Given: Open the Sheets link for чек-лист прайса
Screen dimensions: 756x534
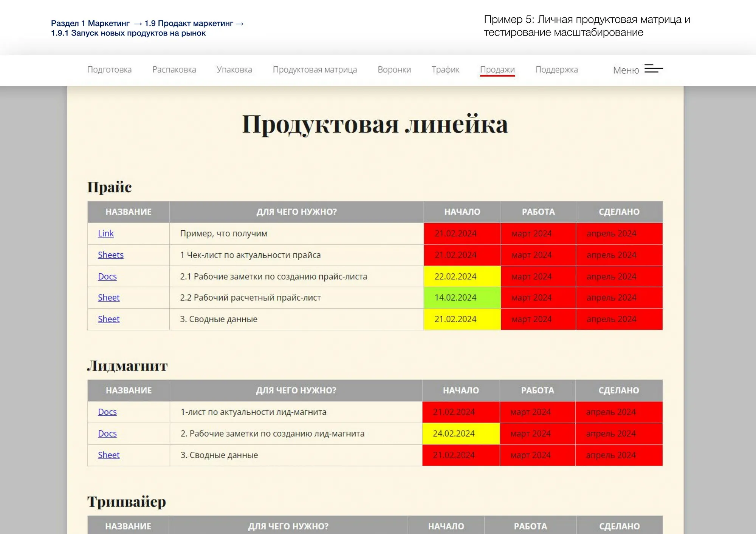Looking at the screenshot, I should pyautogui.click(x=111, y=255).
